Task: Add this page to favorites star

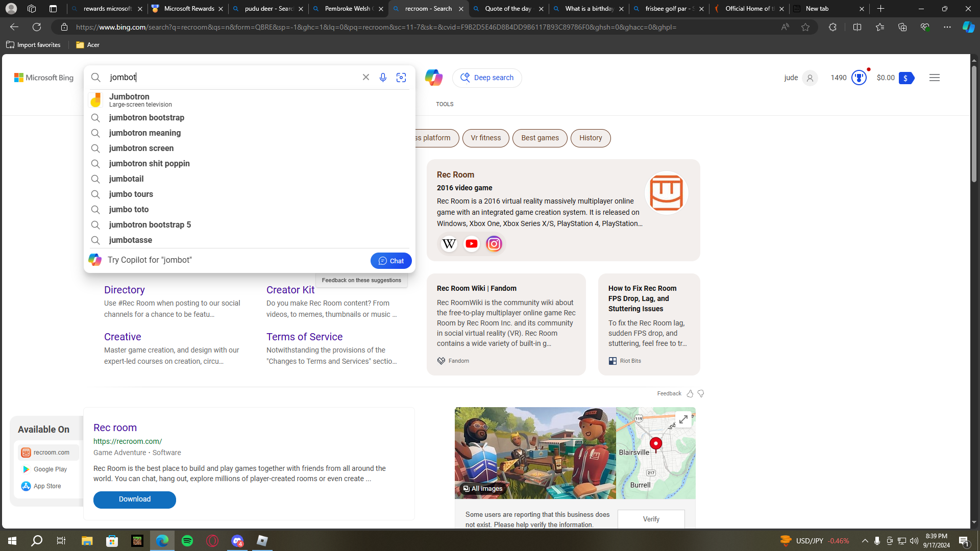Action: click(x=805, y=27)
